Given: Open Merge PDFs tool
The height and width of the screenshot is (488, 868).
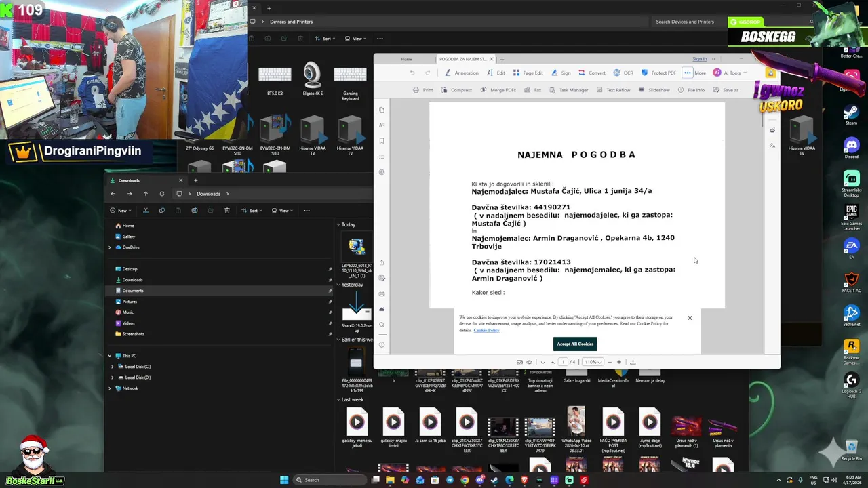Looking at the screenshot, I should (x=498, y=90).
